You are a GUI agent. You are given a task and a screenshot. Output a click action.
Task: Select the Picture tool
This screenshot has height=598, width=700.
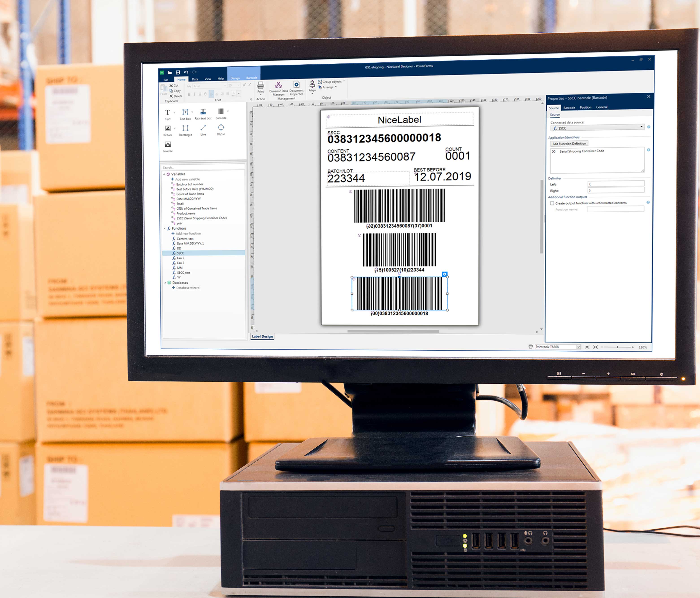pyautogui.click(x=168, y=131)
